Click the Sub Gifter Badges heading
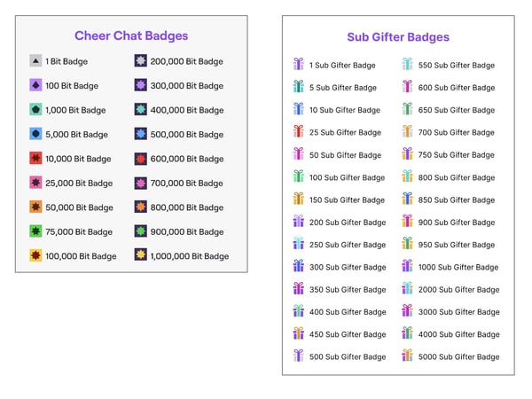Viewport: 532px width, 399px height. [398, 37]
